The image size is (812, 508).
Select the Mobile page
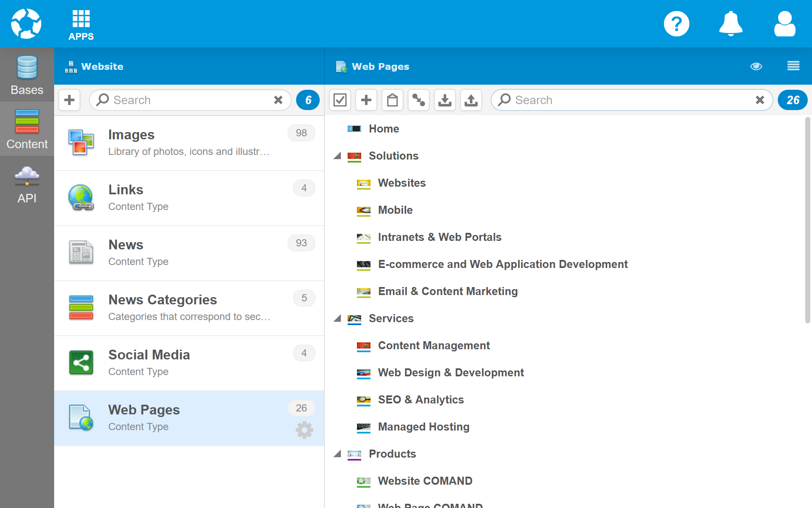click(395, 210)
